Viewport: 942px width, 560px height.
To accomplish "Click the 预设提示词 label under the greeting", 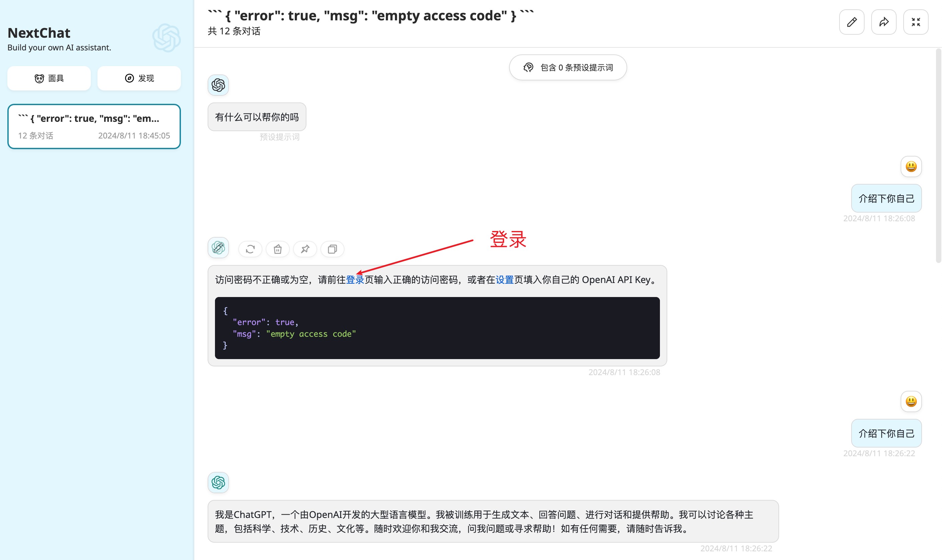I will tap(279, 137).
